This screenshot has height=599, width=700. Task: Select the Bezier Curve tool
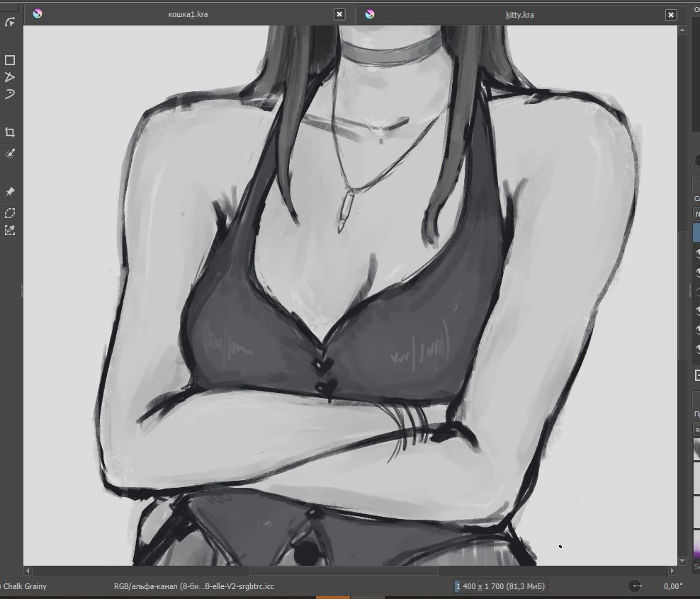point(10,94)
